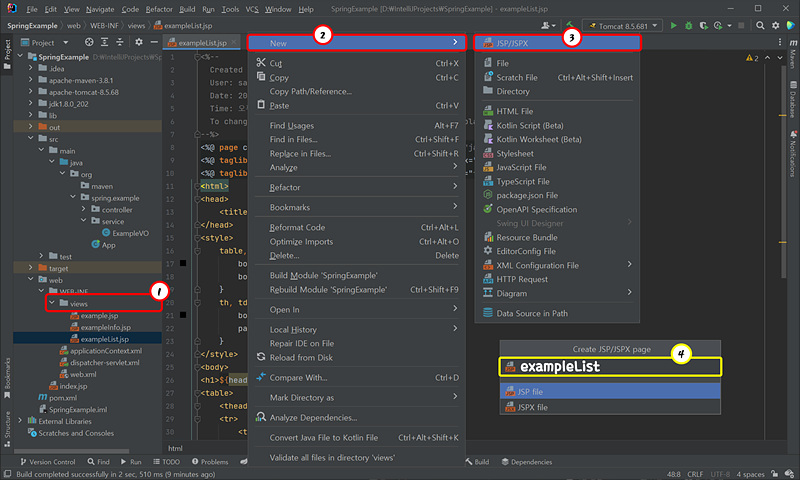
Task: Open Dependencies tool window
Action: (527, 462)
